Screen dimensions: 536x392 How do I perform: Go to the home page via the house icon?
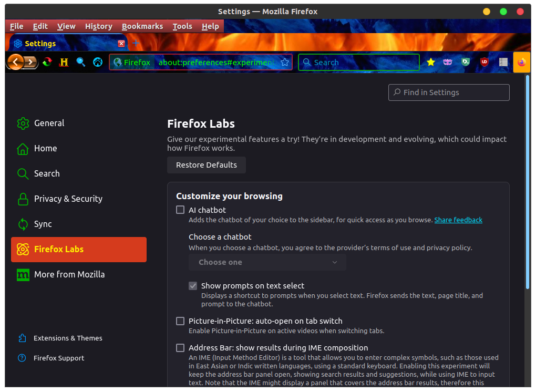click(x=98, y=62)
